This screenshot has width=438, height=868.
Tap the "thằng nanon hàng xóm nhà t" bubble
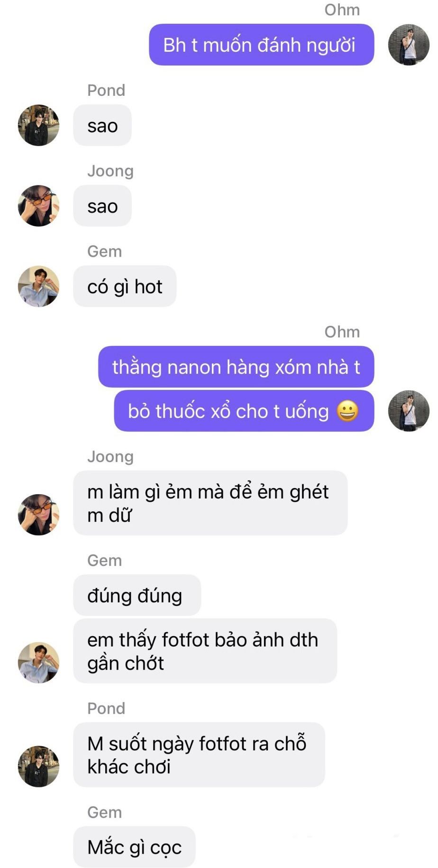(236, 367)
